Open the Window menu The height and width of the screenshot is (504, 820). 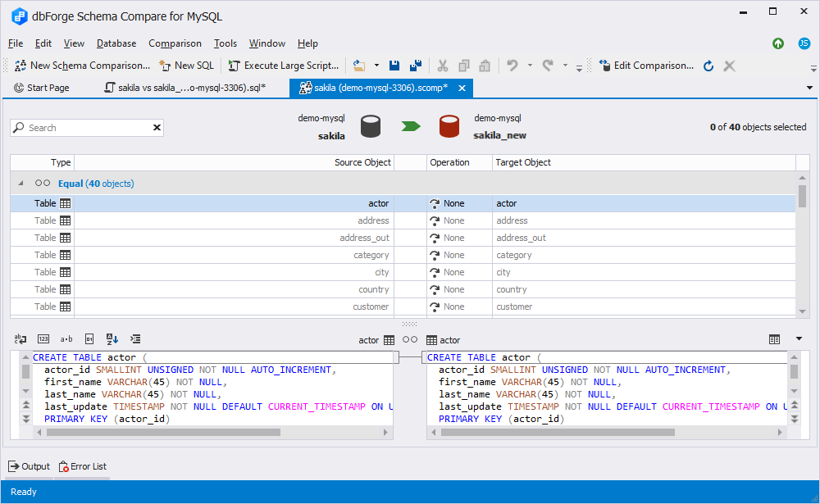click(x=267, y=43)
